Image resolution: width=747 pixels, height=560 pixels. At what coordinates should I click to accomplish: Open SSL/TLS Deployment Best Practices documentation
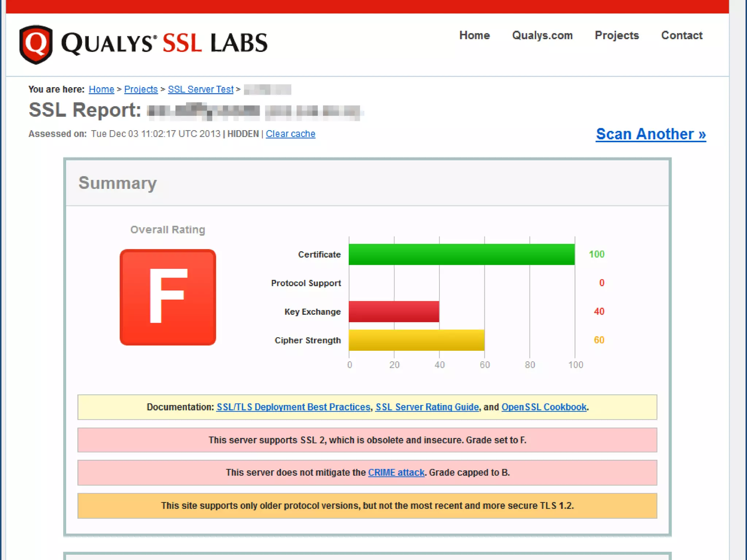click(293, 407)
